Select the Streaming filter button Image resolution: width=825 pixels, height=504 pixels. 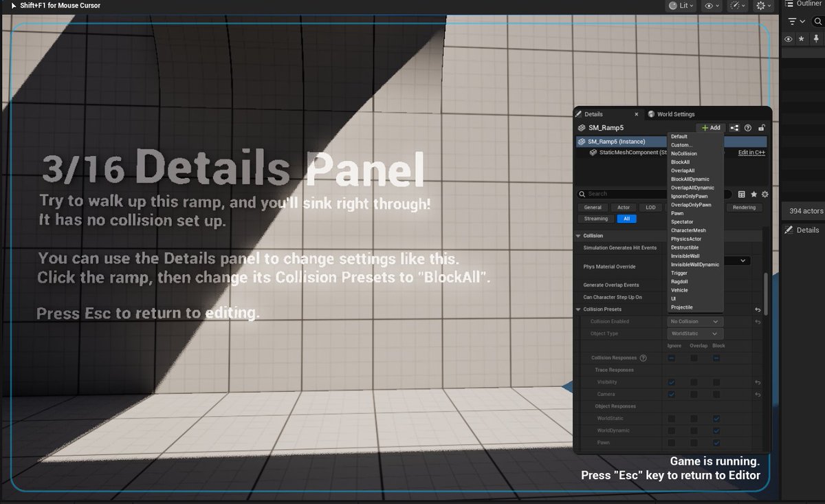[x=596, y=219]
